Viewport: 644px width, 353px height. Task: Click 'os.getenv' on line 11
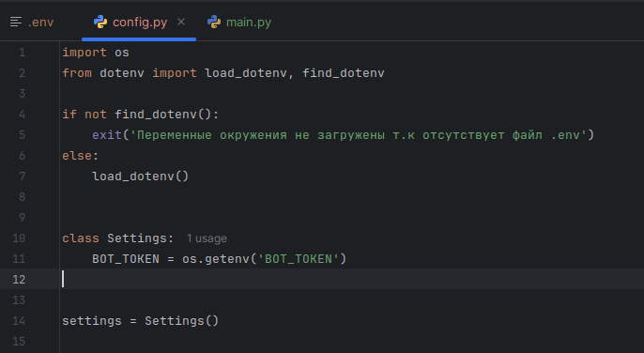216,259
